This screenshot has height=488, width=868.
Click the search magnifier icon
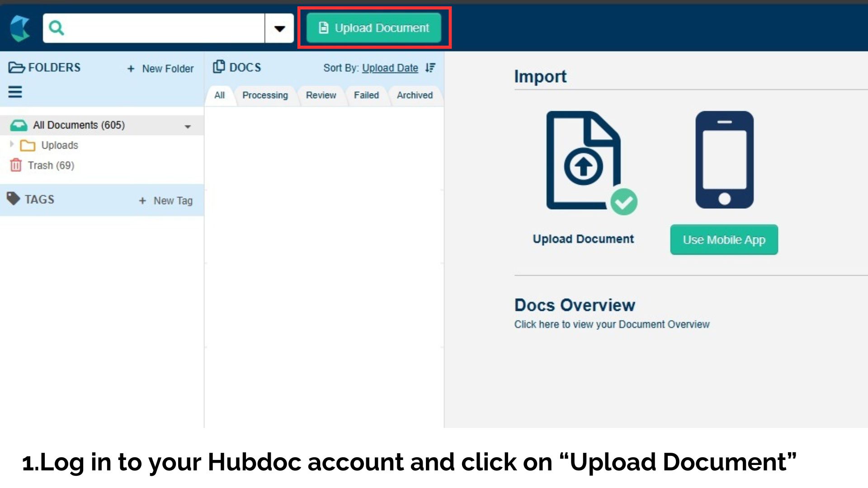point(57,28)
